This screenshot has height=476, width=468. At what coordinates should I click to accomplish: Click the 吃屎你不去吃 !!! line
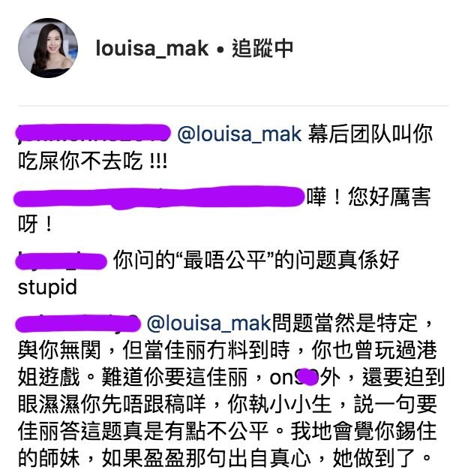click(x=92, y=161)
